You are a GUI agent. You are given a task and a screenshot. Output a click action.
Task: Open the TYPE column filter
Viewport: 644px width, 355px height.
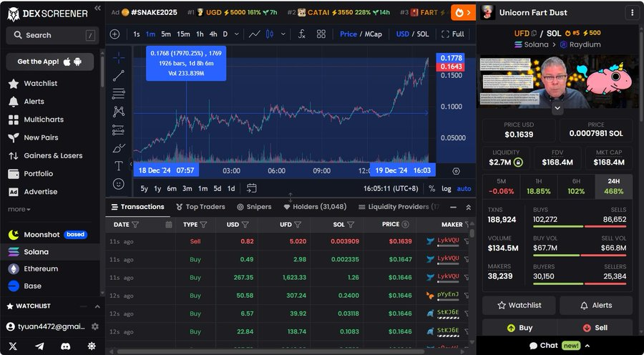pyautogui.click(x=203, y=225)
